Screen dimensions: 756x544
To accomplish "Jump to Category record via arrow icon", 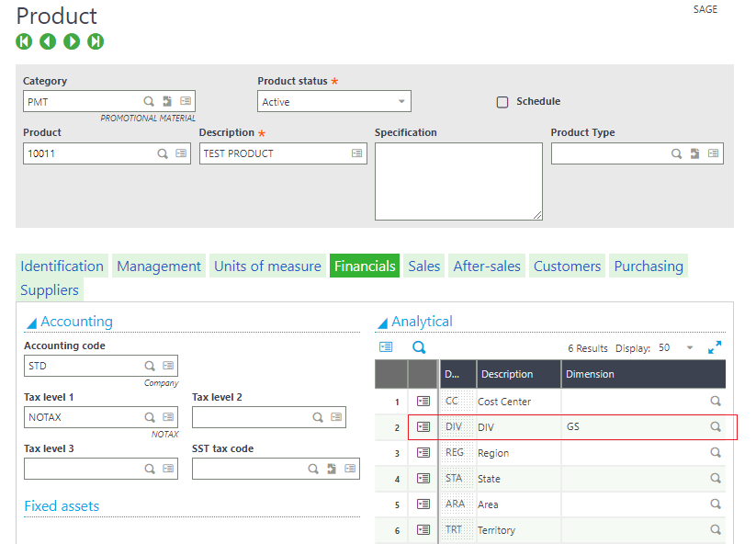I will 167,101.
